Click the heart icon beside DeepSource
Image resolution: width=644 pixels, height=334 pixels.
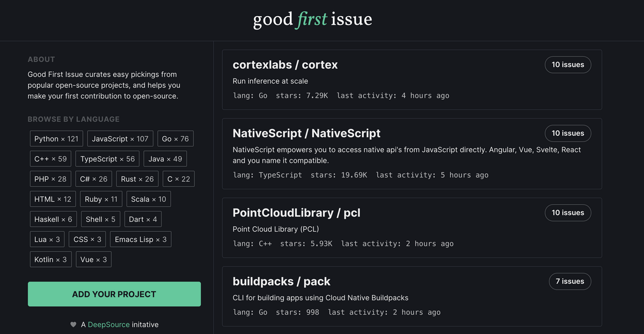coord(74,324)
